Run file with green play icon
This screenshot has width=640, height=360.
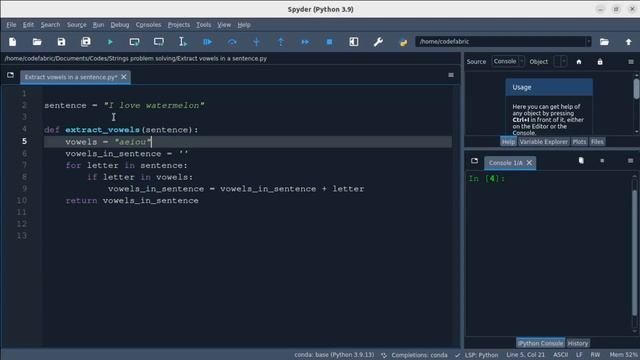(x=110, y=42)
